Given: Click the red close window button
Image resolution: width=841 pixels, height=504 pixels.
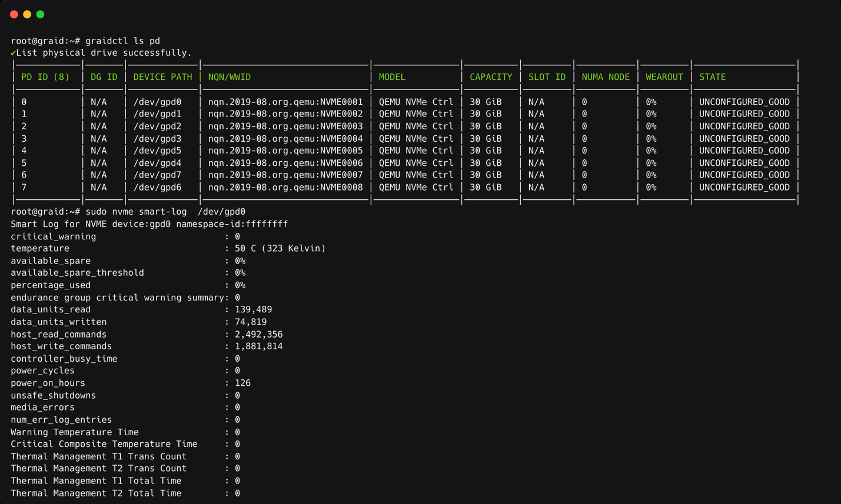Looking at the screenshot, I should pos(14,14).
